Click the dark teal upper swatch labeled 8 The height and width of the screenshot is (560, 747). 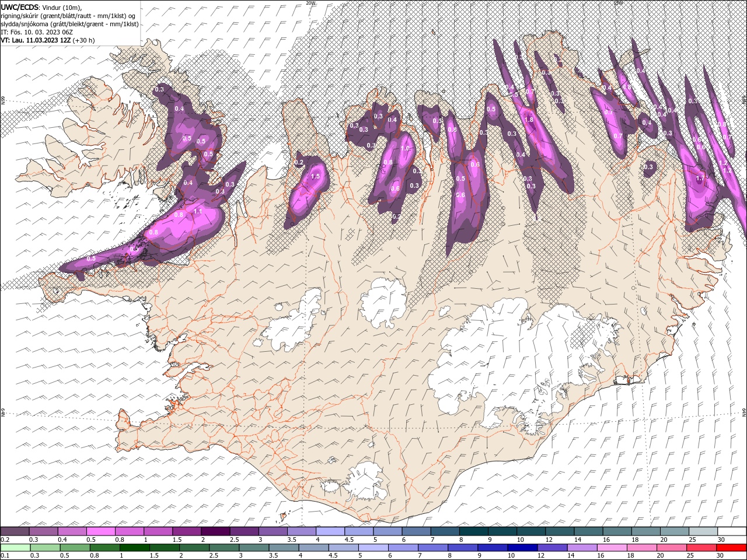[x=473, y=531]
